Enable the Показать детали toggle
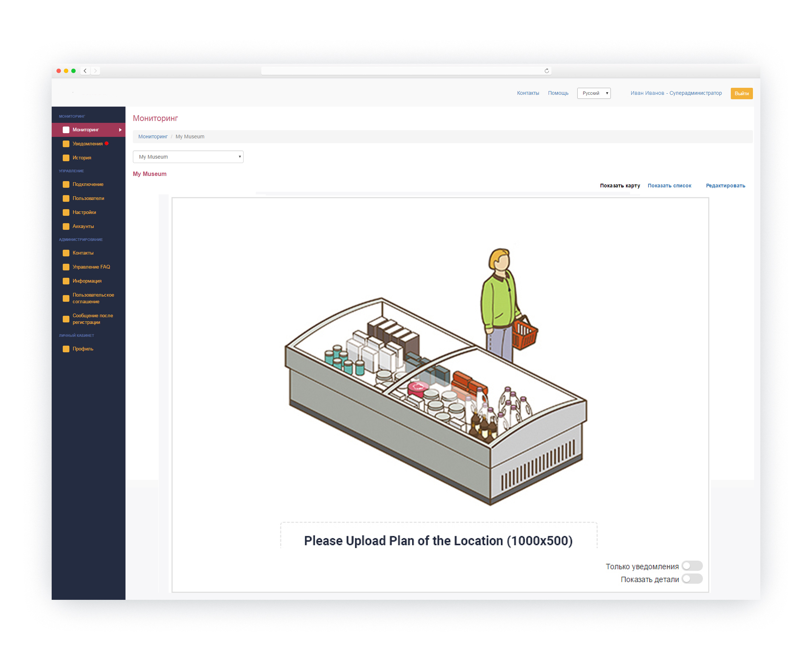 pyautogui.click(x=692, y=579)
